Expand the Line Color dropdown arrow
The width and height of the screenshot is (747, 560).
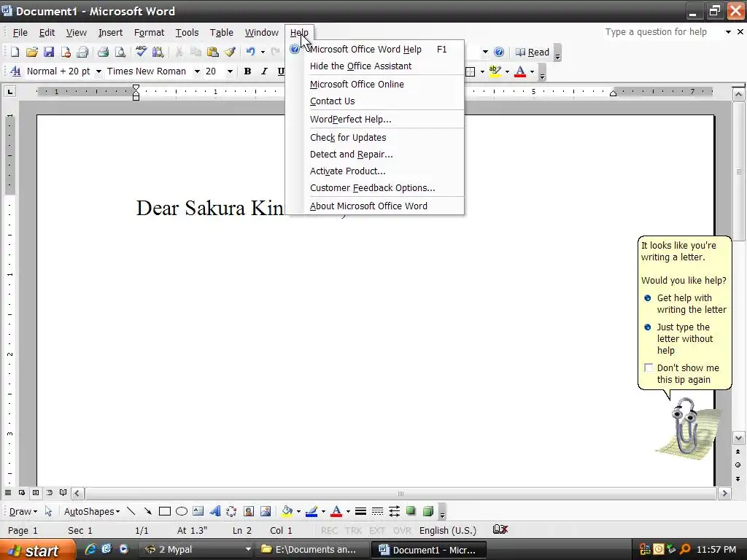[323, 511]
